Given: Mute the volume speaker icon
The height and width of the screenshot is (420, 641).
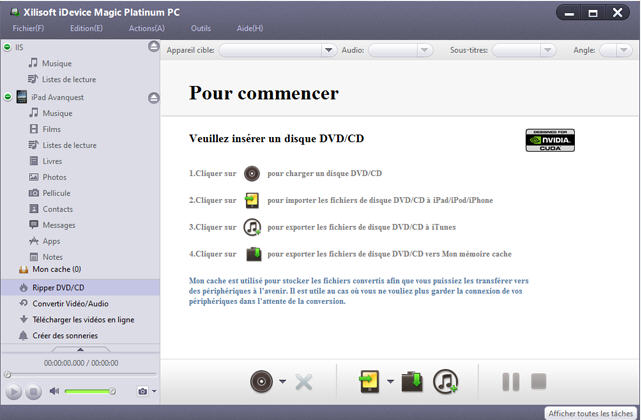Looking at the screenshot, I should coord(54,391).
